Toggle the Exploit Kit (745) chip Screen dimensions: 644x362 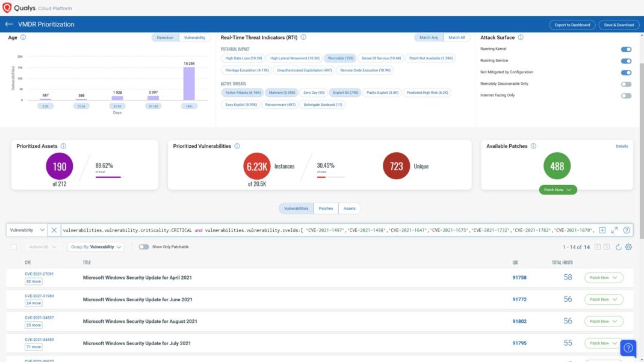tap(345, 93)
